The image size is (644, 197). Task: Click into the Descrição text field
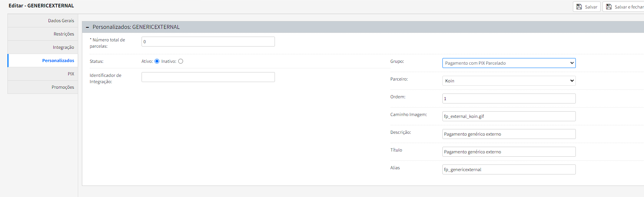click(x=509, y=134)
